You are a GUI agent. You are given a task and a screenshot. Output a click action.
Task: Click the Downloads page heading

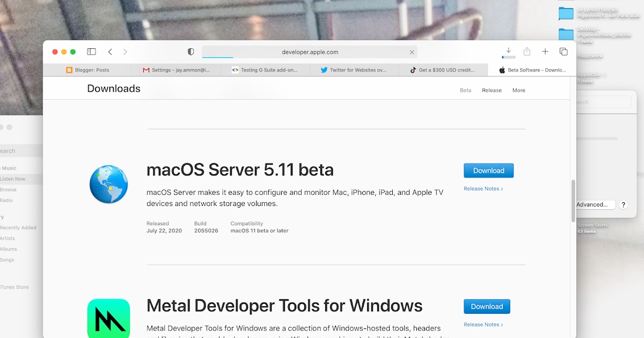coord(114,89)
